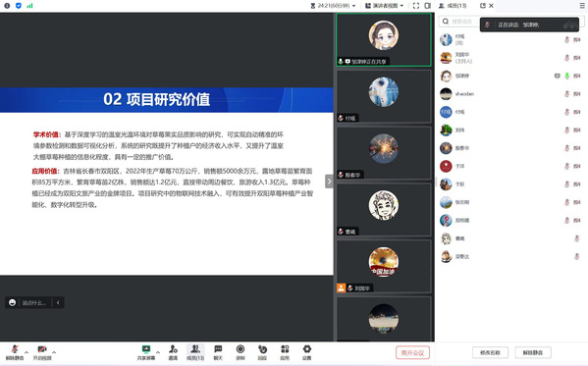Screen dimensions: 588x366
Task: Enter full screen mode icon
Action: [416, 6]
